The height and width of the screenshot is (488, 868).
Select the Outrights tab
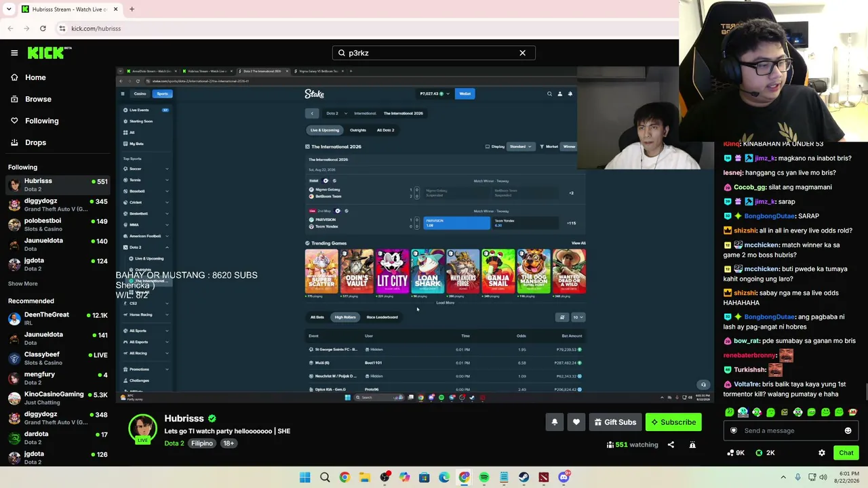[x=358, y=130]
